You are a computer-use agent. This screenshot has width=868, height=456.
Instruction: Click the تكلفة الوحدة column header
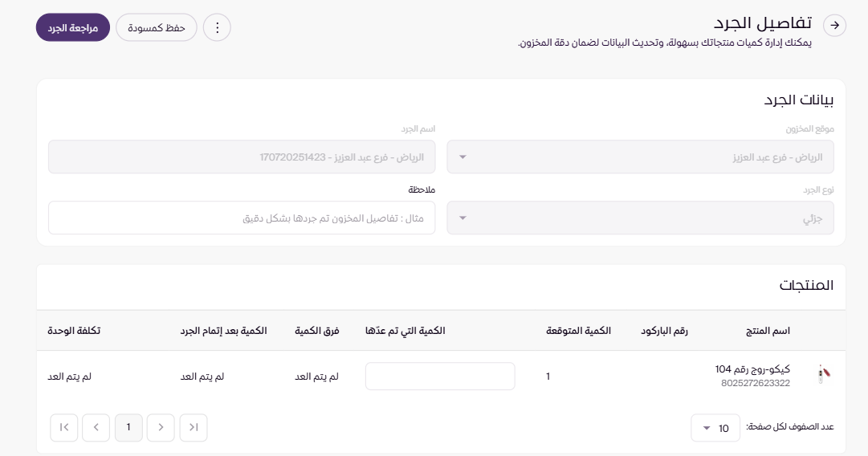coord(75,331)
